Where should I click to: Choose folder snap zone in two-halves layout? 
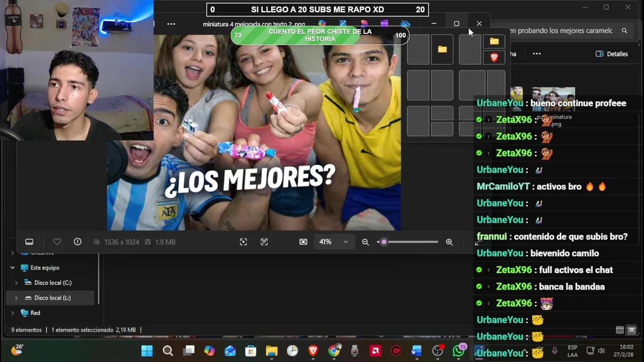[x=442, y=49]
